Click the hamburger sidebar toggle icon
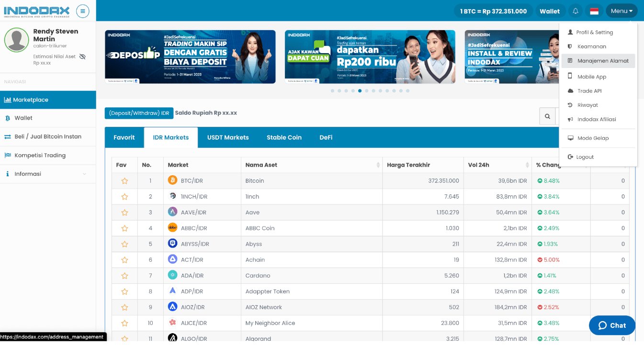Image resolution: width=644 pixels, height=359 pixels. pos(82,11)
